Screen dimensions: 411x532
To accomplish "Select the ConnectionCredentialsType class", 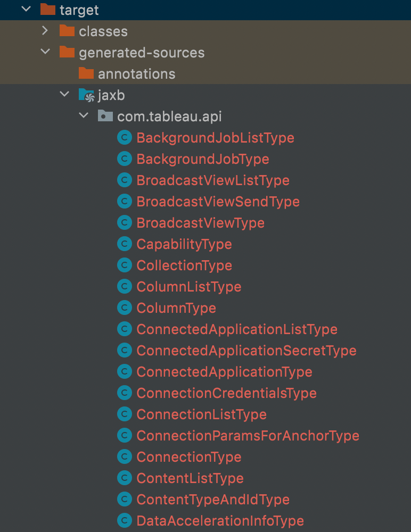I will point(227,393).
